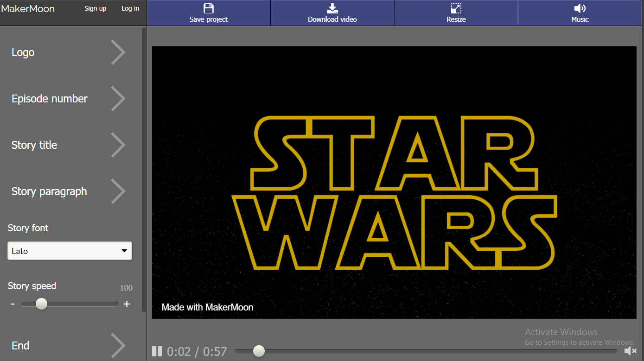This screenshot has width=644, height=361.
Task: Click the Download video text label
Action: pyautogui.click(x=332, y=19)
